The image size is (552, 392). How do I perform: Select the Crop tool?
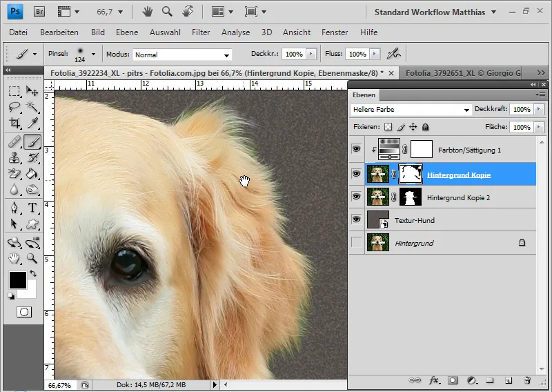point(14,123)
